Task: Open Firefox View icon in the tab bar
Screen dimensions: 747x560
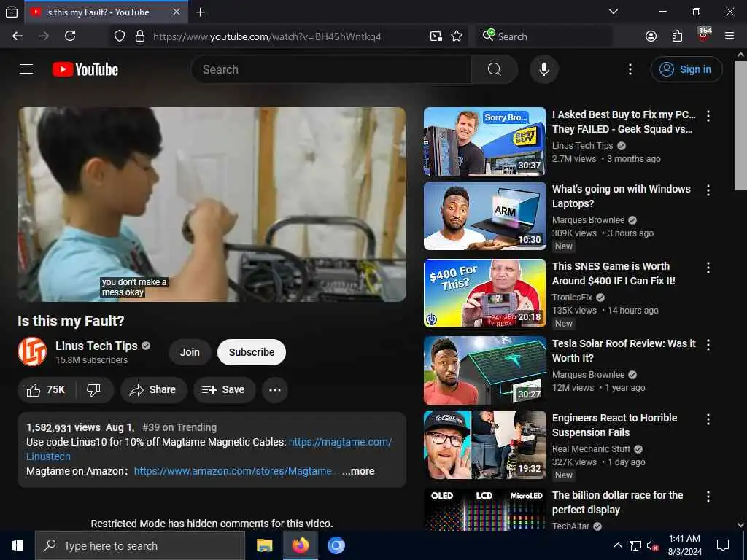Action: (x=12, y=12)
